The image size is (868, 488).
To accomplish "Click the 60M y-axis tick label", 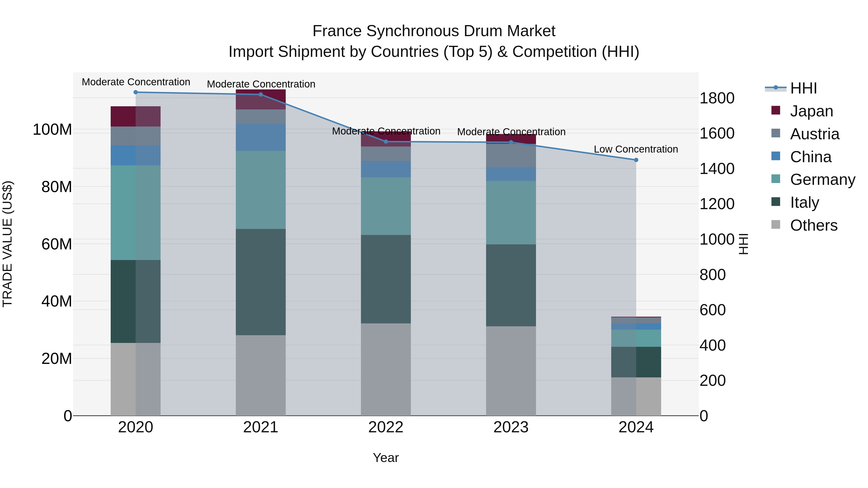I will pyautogui.click(x=57, y=244).
